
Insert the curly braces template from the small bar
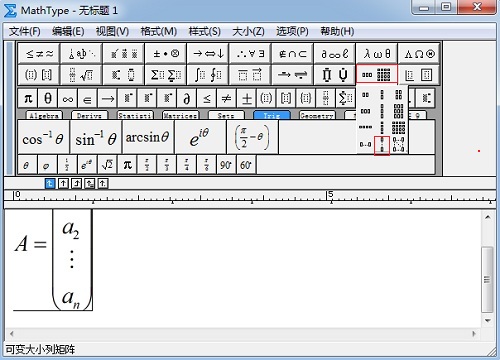[x=306, y=99]
